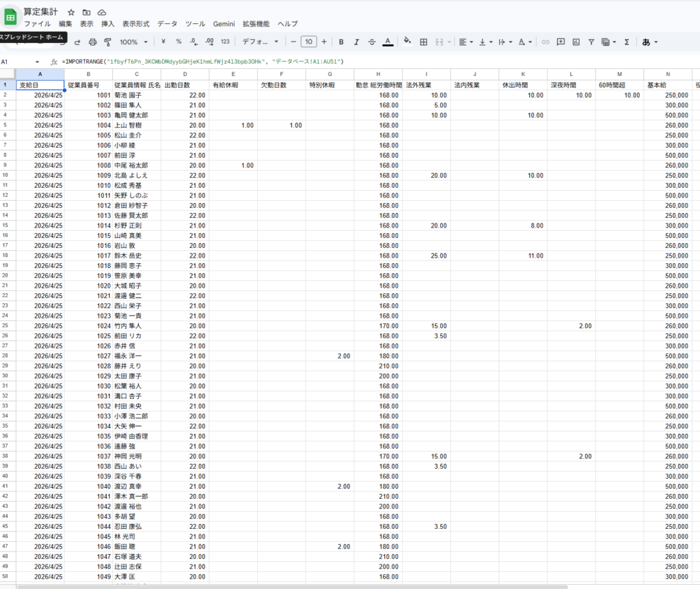Viewport: 700px width, 589px height.
Task: Open the 表示形式 menu
Action: pos(135,23)
